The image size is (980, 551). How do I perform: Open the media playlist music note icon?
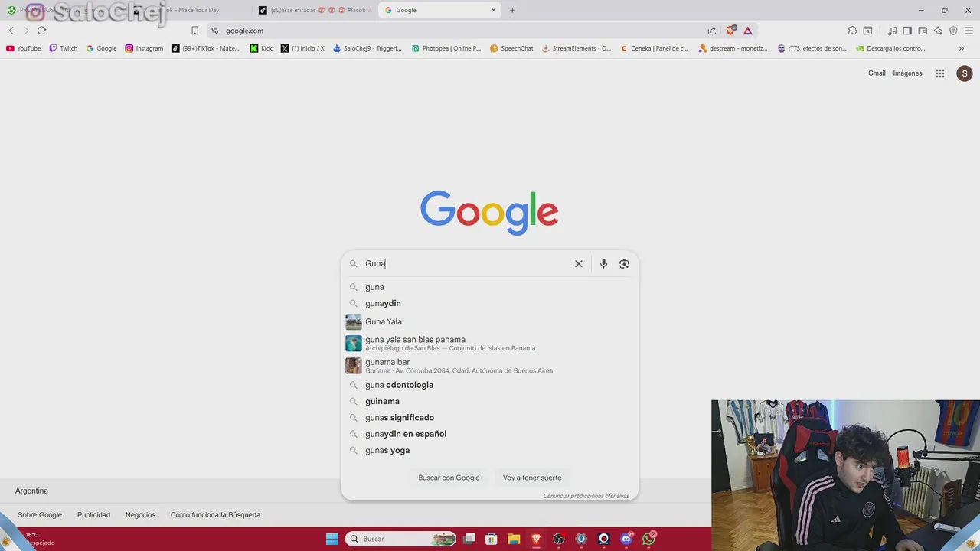coord(892,31)
